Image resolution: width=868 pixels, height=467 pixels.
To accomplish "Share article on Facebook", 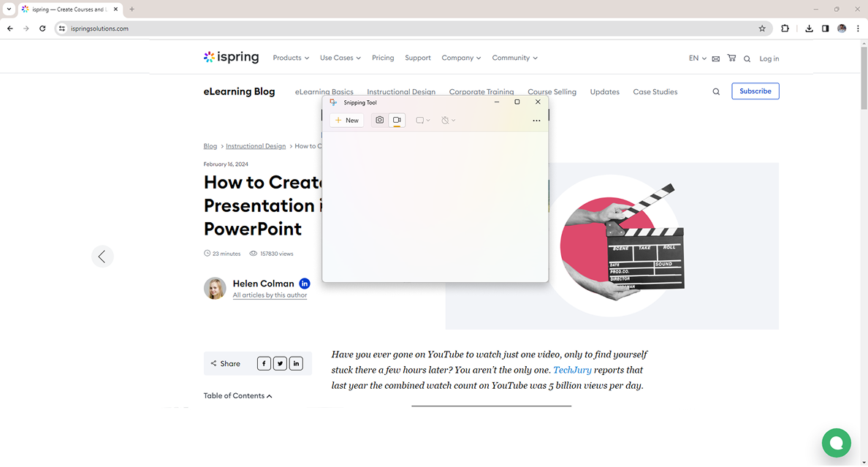I will click(264, 364).
